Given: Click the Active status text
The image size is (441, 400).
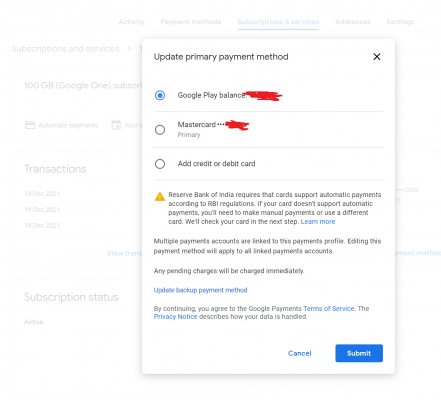Looking at the screenshot, I should [x=34, y=322].
